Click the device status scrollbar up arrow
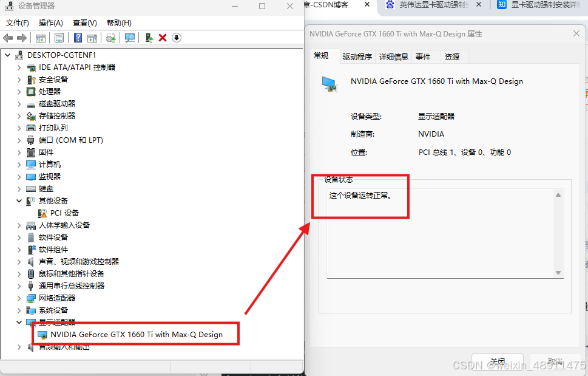The height and width of the screenshot is (376, 588). tap(558, 195)
